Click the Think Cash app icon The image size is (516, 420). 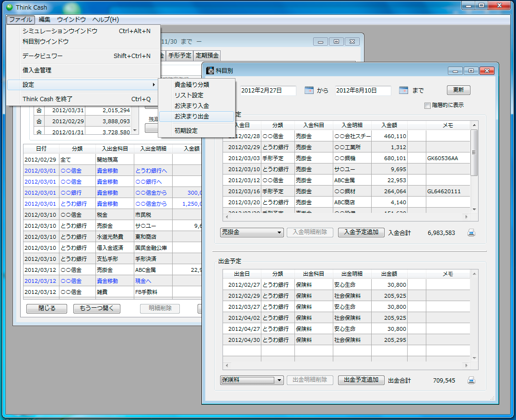[9, 8]
